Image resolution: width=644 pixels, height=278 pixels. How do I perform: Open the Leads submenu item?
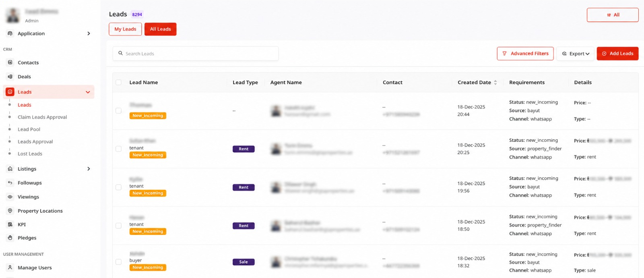coord(25,105)
